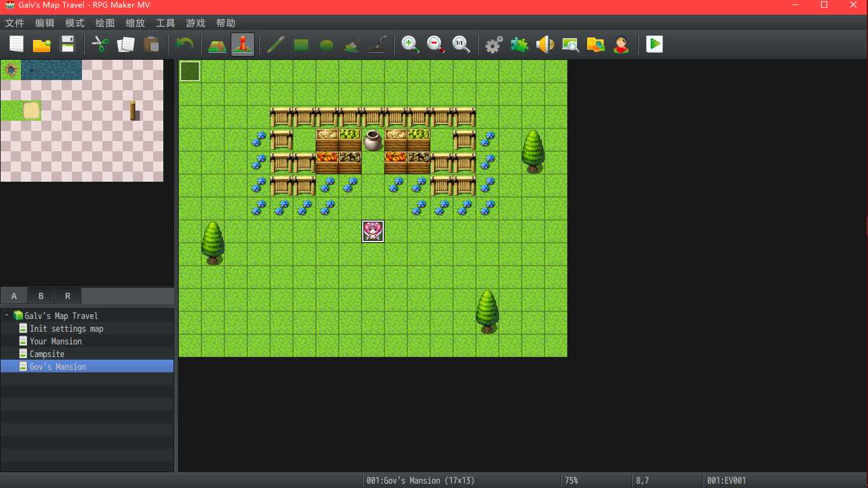Click the dark highlighted corner map tile

tap(190, 71)
